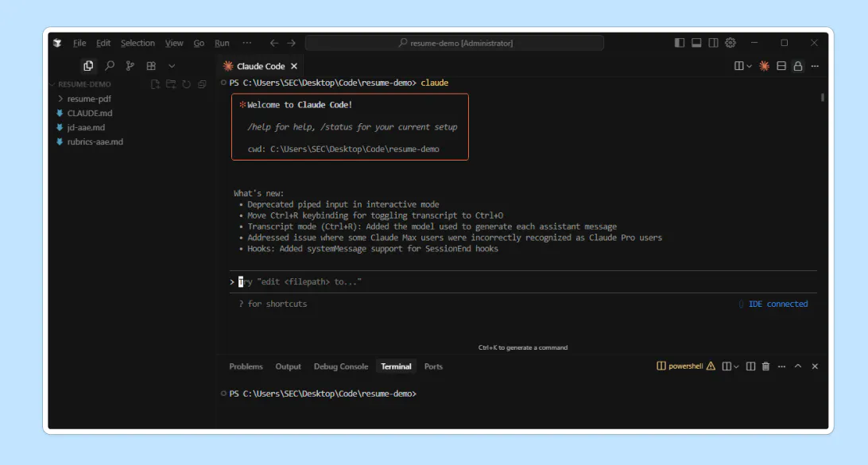Screen dimensions: 868x465
Task: Open the Go menu
Action: (199, 43)
